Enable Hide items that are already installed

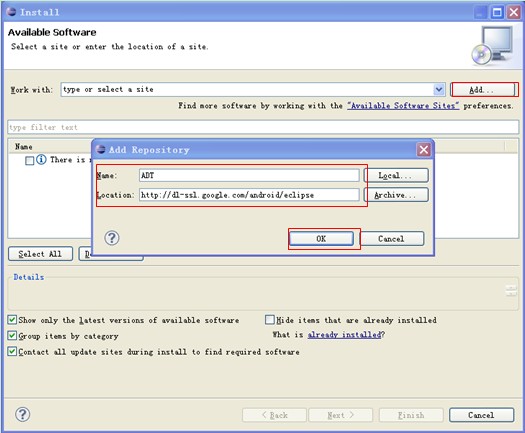(270, 320)
